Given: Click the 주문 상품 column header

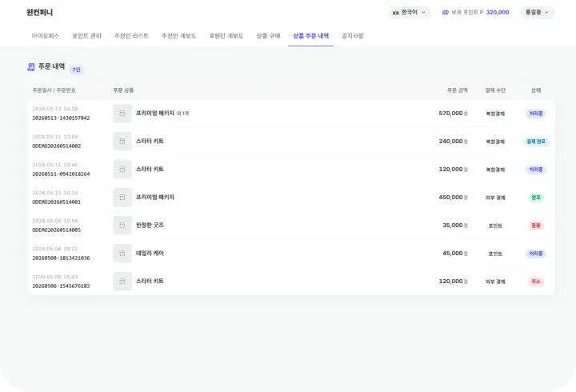Looking at the screenshot, I should tap(123, 90).
